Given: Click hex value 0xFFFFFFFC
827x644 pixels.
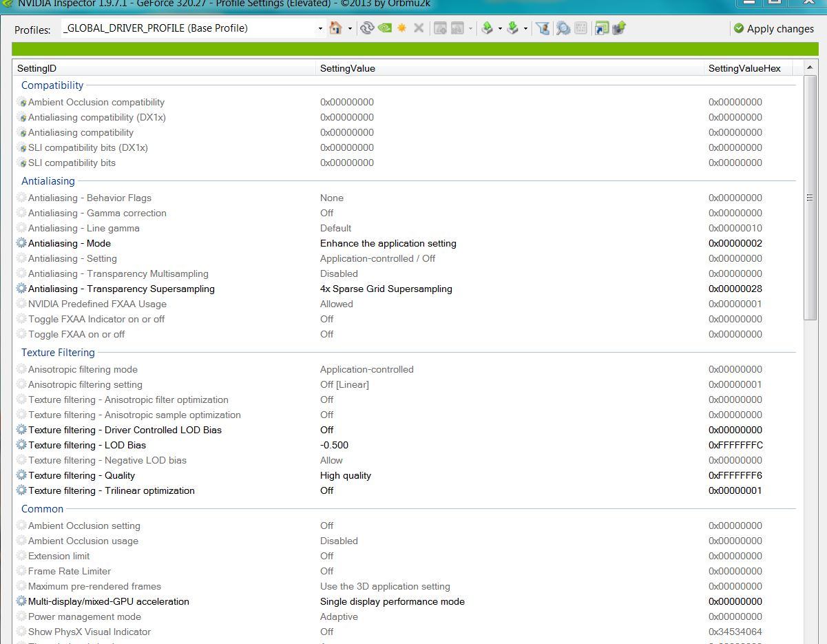Looking at the screenshot, I should click(735, 445).
